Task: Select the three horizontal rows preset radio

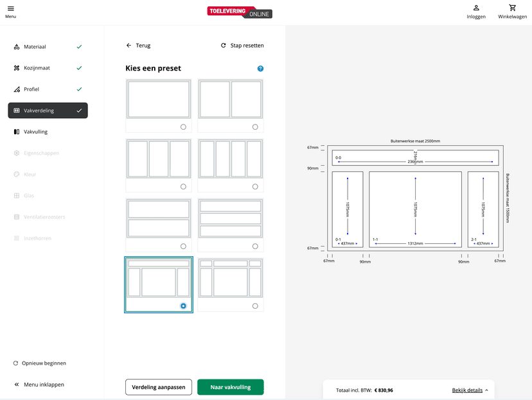Action: pyautogui.click(x=255, y=247)
